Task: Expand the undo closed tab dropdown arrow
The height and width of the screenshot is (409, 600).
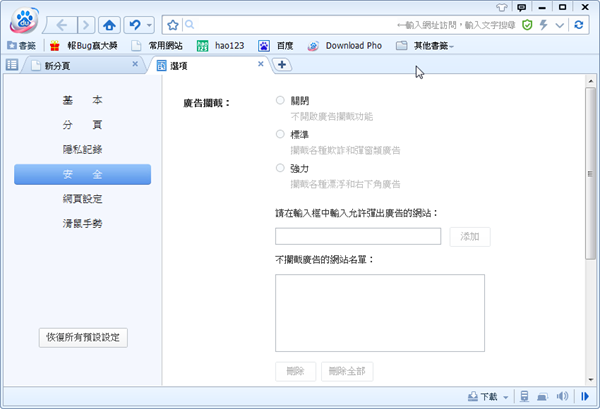Action: point(149,26)
